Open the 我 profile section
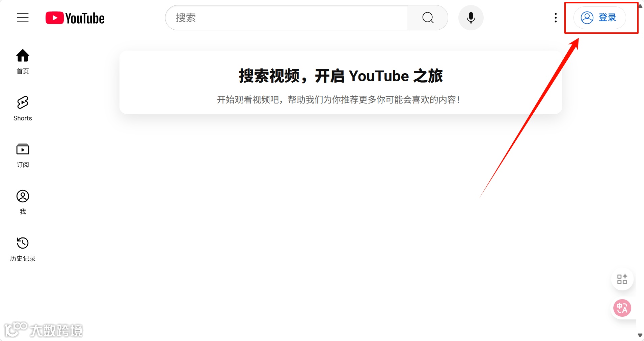The width and height of the screenshot is (644, 341). [23, 202]
